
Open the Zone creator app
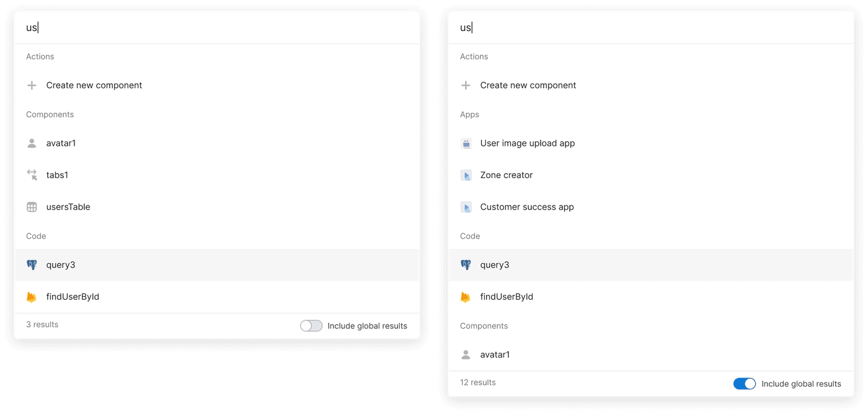pos(507,174)
